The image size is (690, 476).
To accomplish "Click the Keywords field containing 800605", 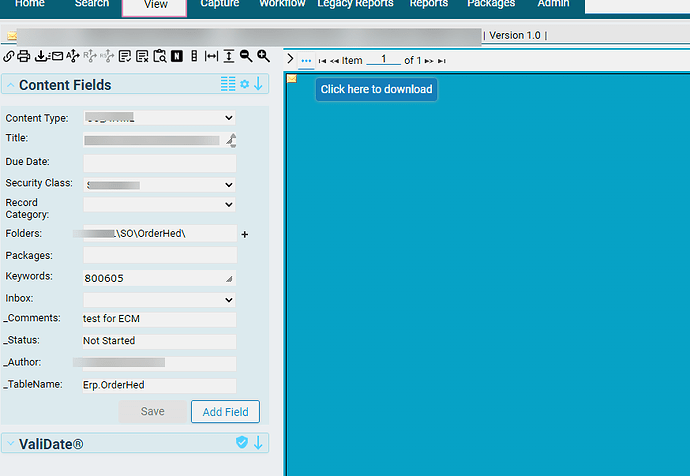I will click(159, 278).
